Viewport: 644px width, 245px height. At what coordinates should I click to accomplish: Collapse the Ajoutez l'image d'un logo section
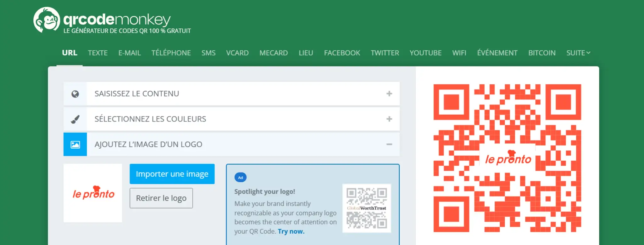[389, 144]
